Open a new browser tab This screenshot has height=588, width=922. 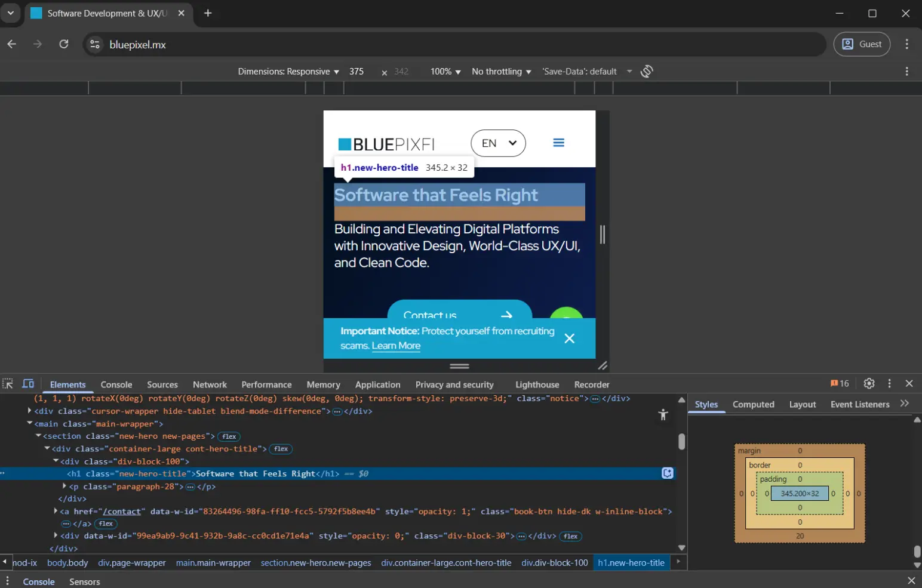click(x=208, y=13)
